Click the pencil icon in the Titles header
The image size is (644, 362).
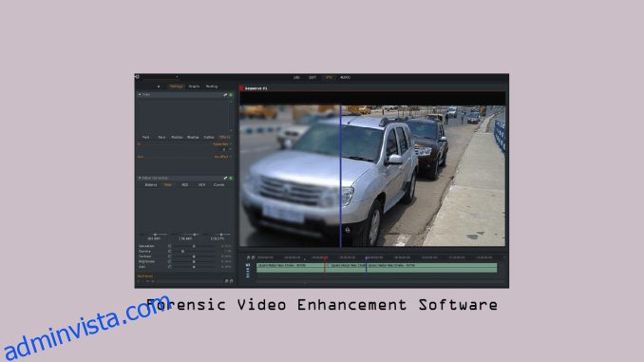(x=225, y=95)
